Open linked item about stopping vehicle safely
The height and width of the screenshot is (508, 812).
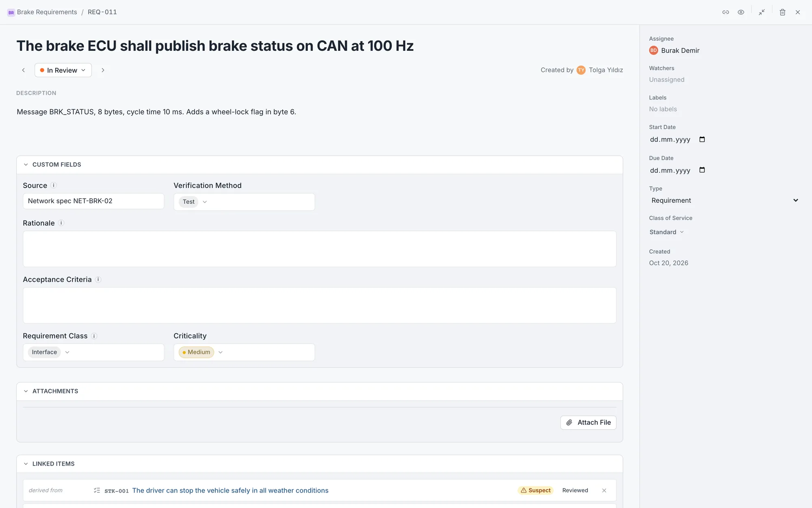click(230, 491)
